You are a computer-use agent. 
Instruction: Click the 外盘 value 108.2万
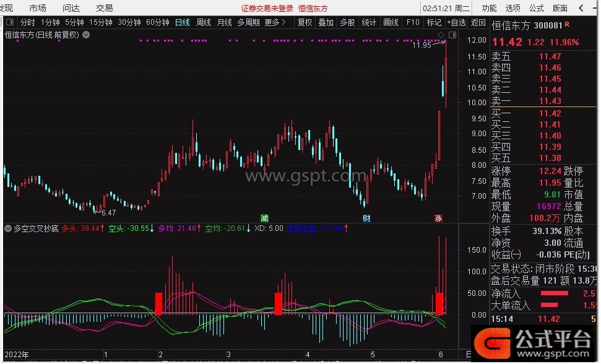[545, 219]
